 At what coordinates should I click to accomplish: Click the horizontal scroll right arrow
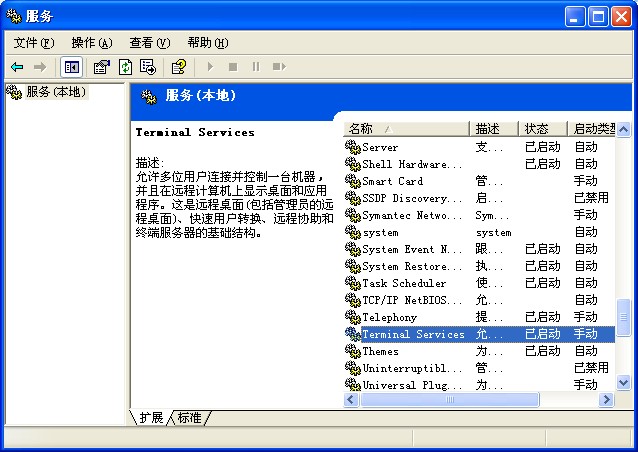point(607,400)
